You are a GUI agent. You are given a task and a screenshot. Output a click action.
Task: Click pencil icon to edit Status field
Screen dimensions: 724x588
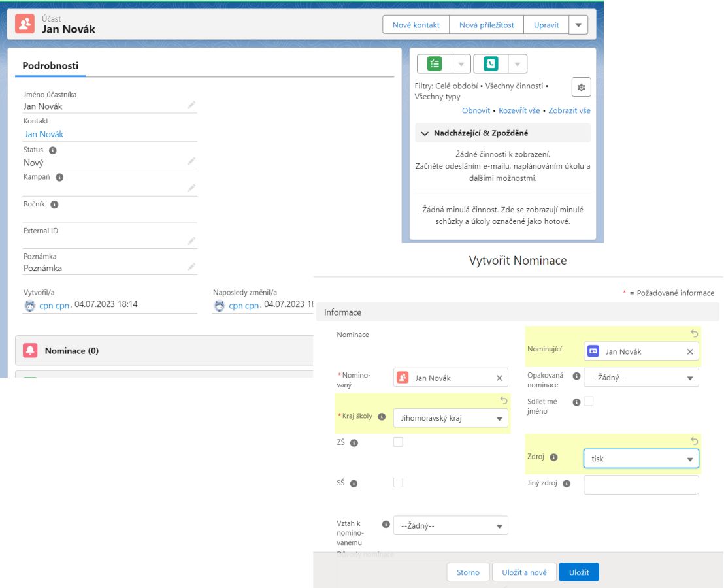click(191, 161)
